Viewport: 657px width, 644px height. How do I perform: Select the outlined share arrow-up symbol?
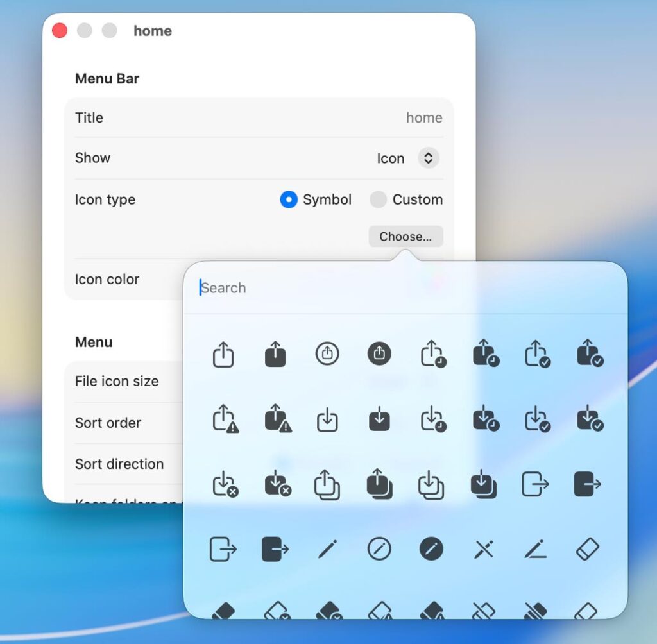[x=223, y=354]
